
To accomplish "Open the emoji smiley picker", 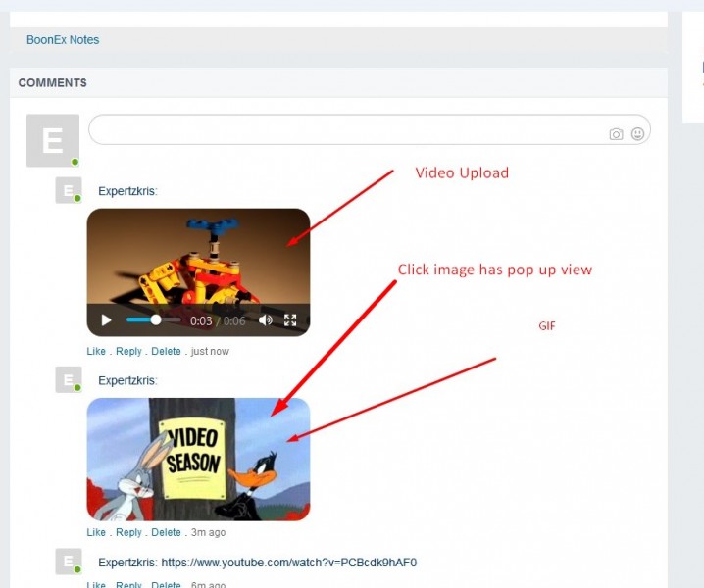I will pos(637,133).
